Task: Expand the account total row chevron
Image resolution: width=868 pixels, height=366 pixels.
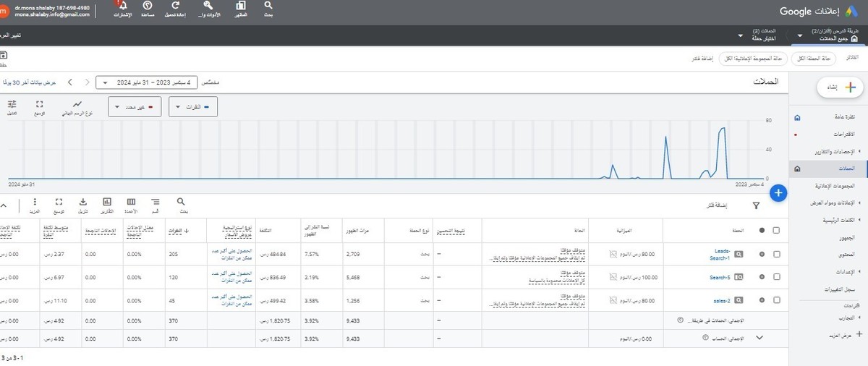Action: (x=759, y=337)
